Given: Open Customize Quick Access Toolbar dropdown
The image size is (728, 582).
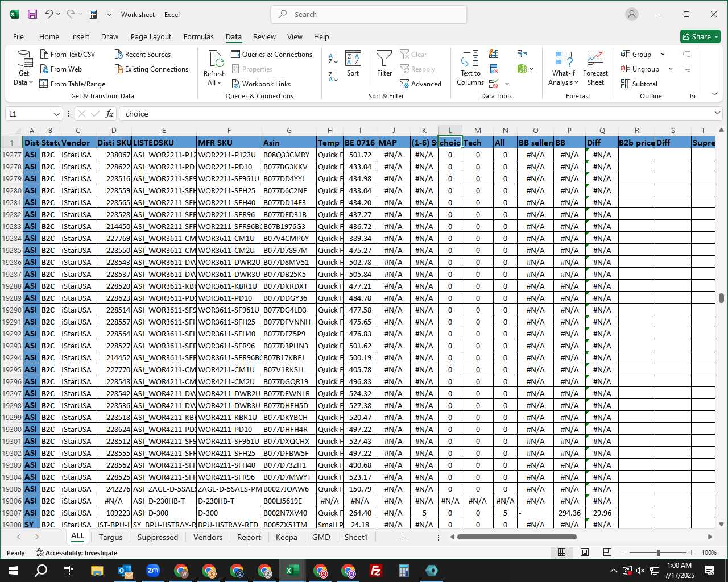Looking at the screenshot, I should [x=109, y=14].
